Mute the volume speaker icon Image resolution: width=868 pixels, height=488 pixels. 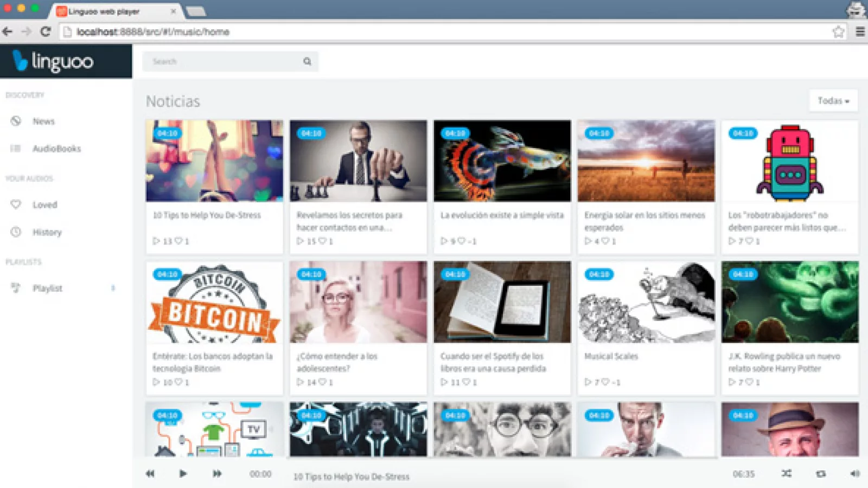854,473
